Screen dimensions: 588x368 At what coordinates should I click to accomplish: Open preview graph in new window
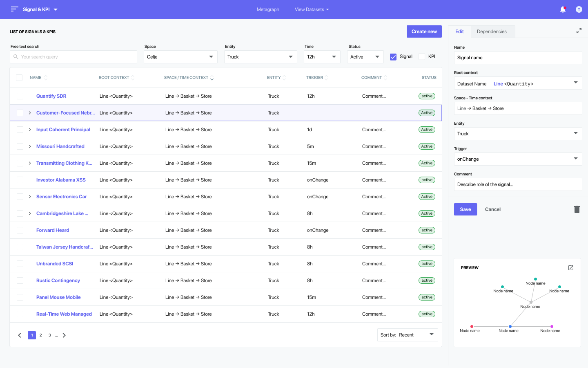pos(571,268)
